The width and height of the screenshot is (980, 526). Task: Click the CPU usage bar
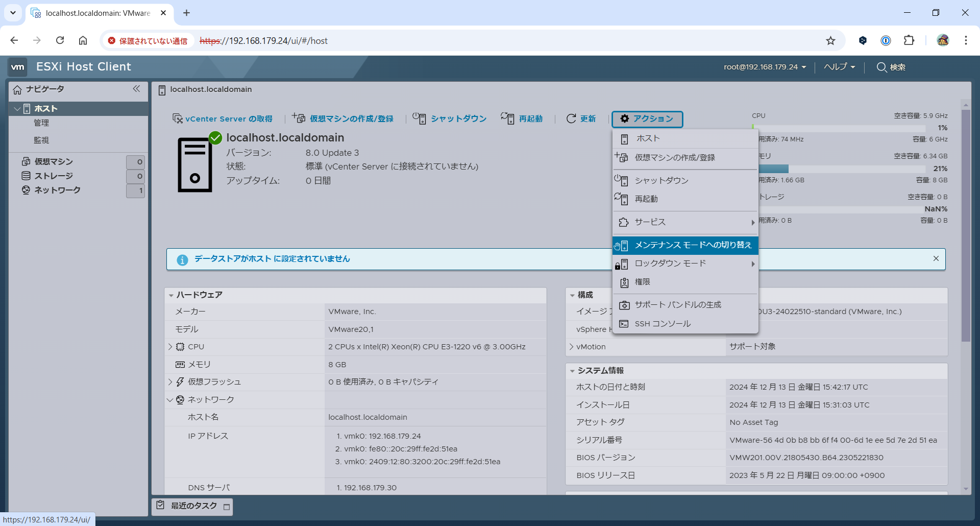(838, 128)
